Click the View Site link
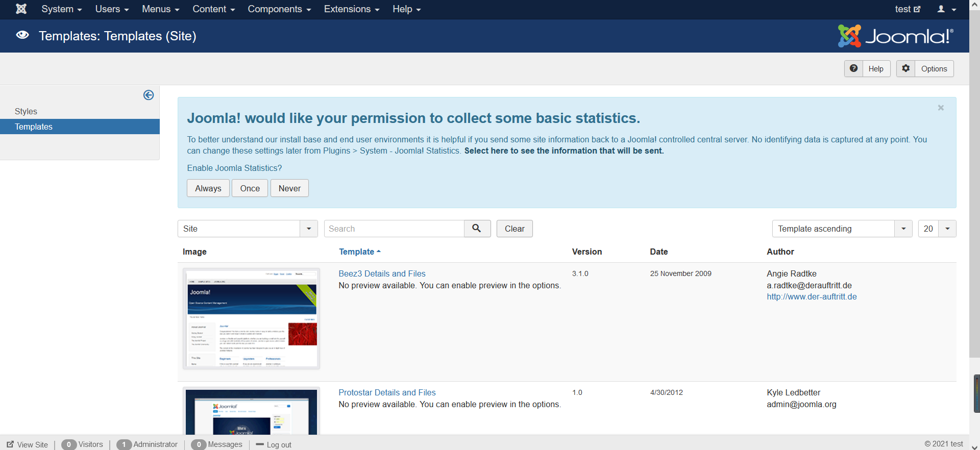This screenshot has width=980, height=450. [x=28, y=444]
